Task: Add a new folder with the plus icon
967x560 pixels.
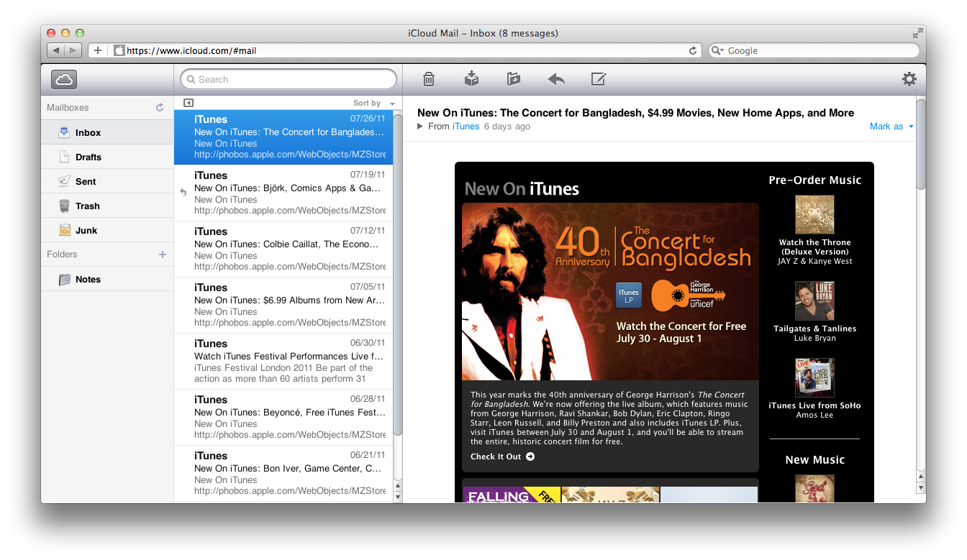Action: coord(163,254)
